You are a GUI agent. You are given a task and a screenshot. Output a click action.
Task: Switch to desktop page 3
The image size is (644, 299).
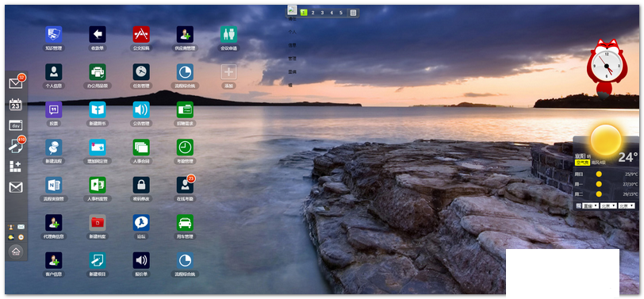coord(323,13)
